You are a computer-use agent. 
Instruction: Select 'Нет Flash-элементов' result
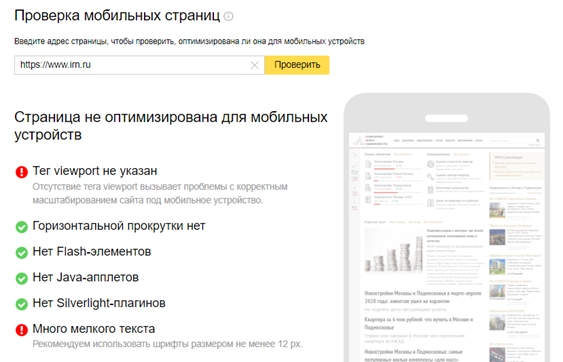coord(92,251)
